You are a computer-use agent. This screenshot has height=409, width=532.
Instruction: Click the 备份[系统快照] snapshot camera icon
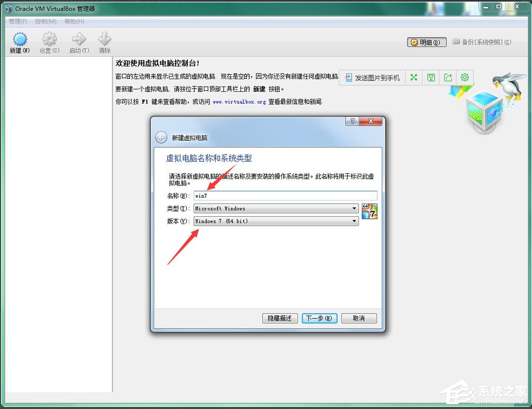click(x=457, y=41)
